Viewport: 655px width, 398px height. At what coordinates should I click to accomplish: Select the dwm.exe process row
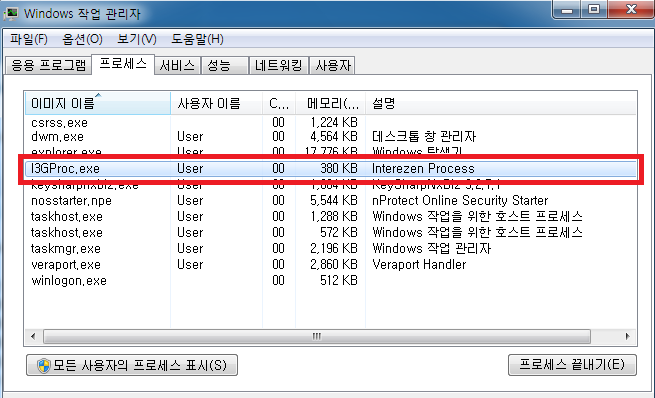(330, 137)
